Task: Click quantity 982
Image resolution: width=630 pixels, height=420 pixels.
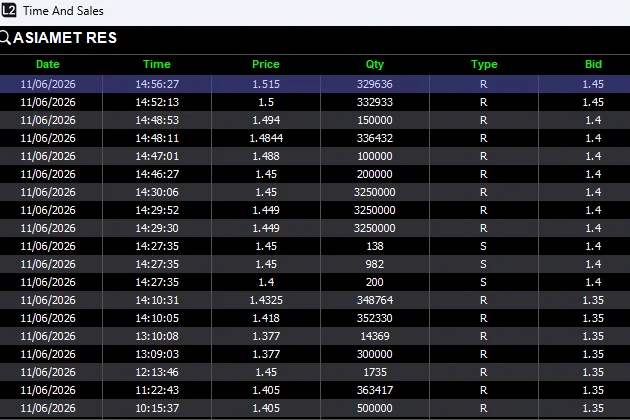Action: (374, 264)
